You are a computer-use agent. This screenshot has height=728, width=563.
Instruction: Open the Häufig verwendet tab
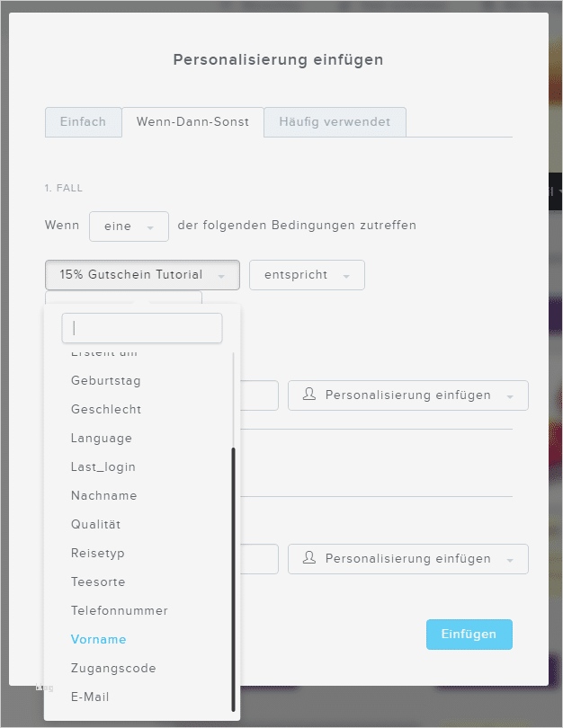tap(335, 122)
